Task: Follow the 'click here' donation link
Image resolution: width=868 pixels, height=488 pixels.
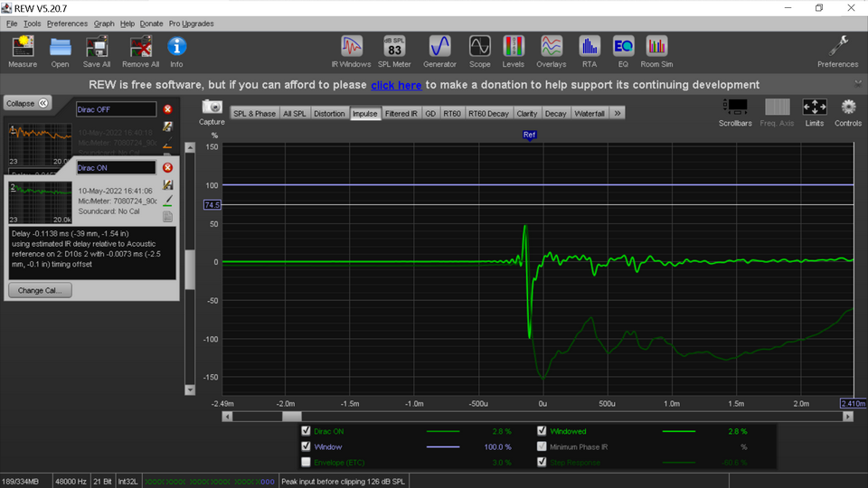Action: point(396,85)
